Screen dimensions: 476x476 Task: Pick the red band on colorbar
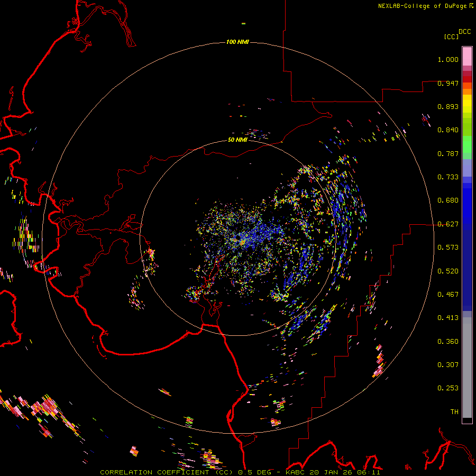[x=467, y=79]
